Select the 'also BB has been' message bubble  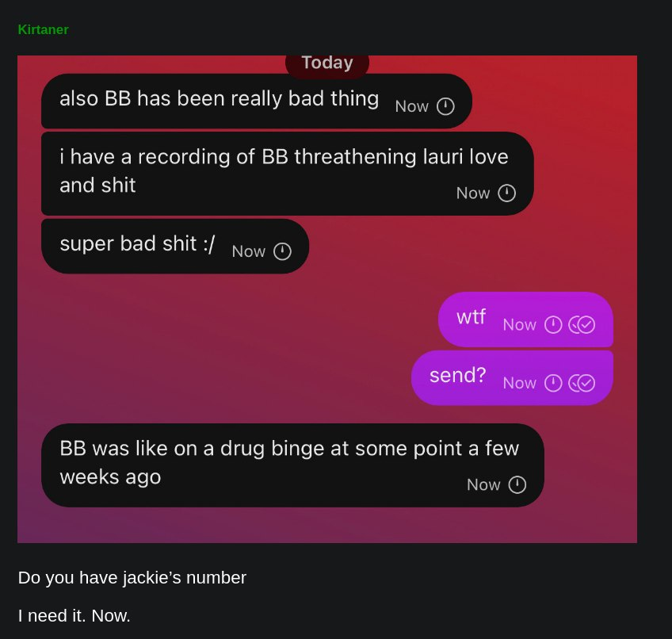(256, 101)
